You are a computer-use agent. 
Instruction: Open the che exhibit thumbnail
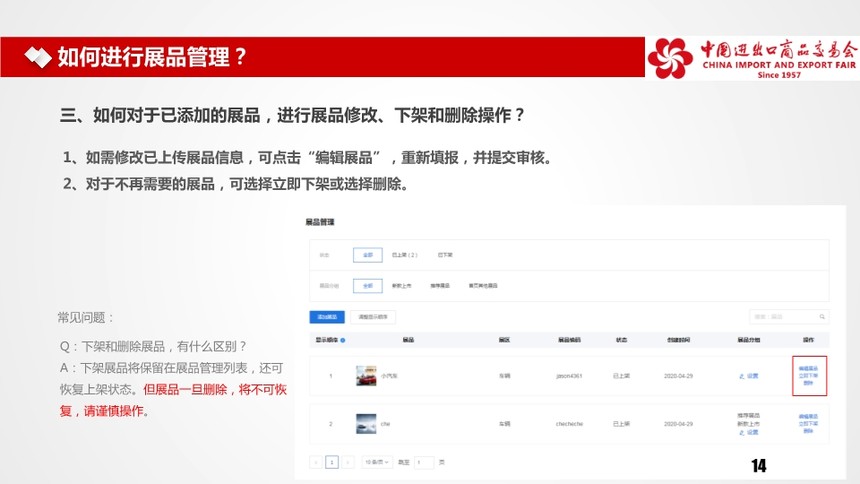(x=366, y=424)
